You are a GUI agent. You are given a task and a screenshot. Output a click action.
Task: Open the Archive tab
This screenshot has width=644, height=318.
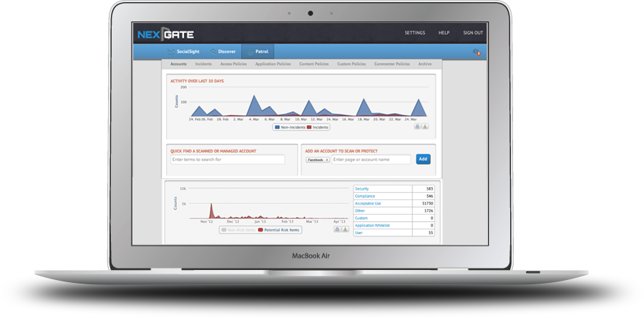[x=425, y=64]
